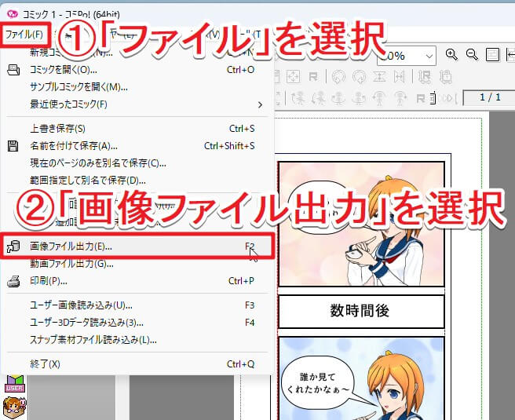This screenshot has width=515, height=420.
Task: Click the 誰か見てくれたかなぁ〜 speech balloon
Action: point(319,382)
